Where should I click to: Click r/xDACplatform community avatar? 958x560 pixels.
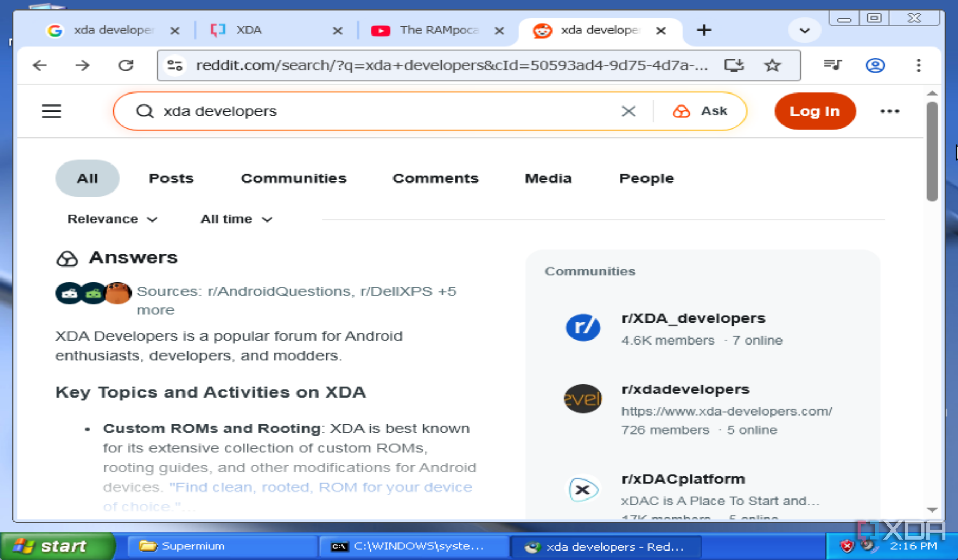[583, 489]
